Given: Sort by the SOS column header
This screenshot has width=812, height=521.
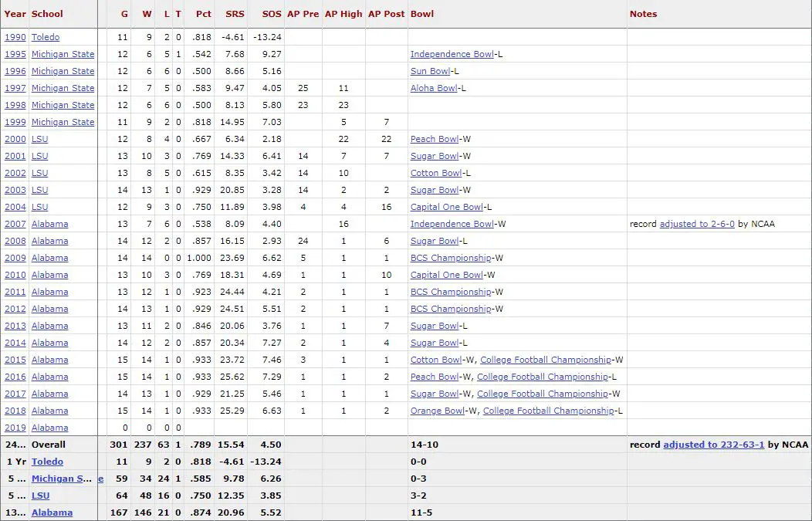Looking at the screenshot, I should pyautogui.click(x=272, y=14).
